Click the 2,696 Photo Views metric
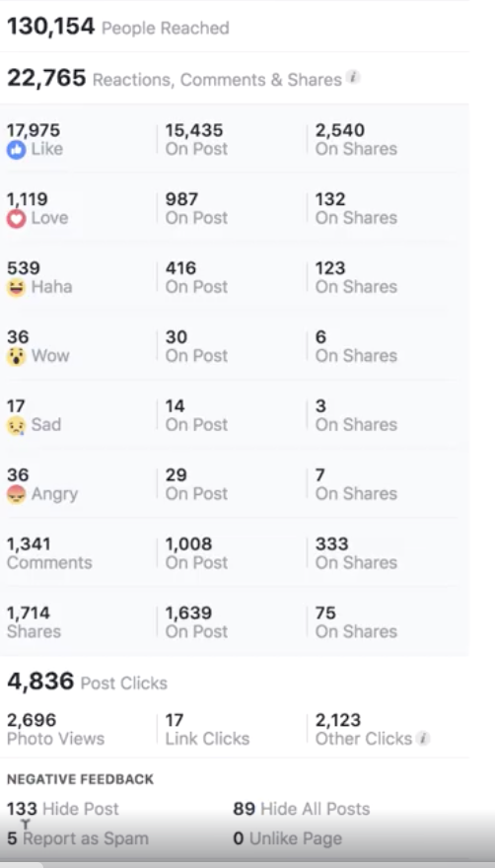This screenshot has width=495, height=868. (x=55, y=729)
